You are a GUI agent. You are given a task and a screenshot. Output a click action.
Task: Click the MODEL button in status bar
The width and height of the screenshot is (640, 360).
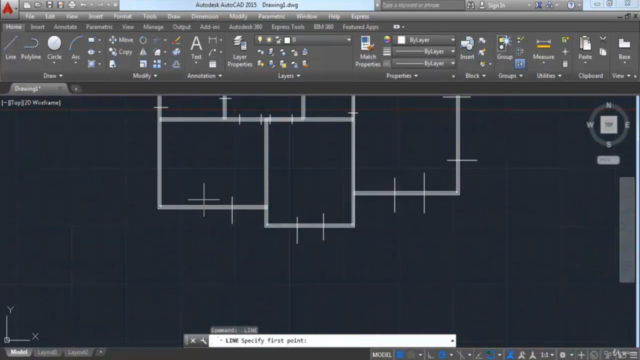382,355
